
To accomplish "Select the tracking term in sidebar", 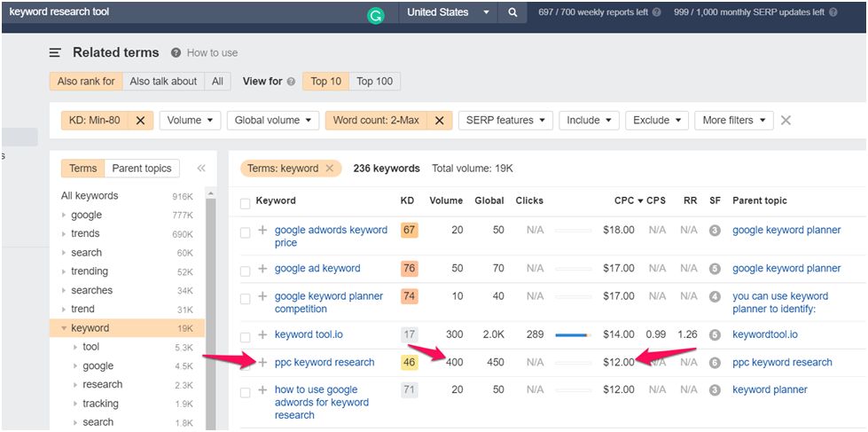I will (100, 404).
